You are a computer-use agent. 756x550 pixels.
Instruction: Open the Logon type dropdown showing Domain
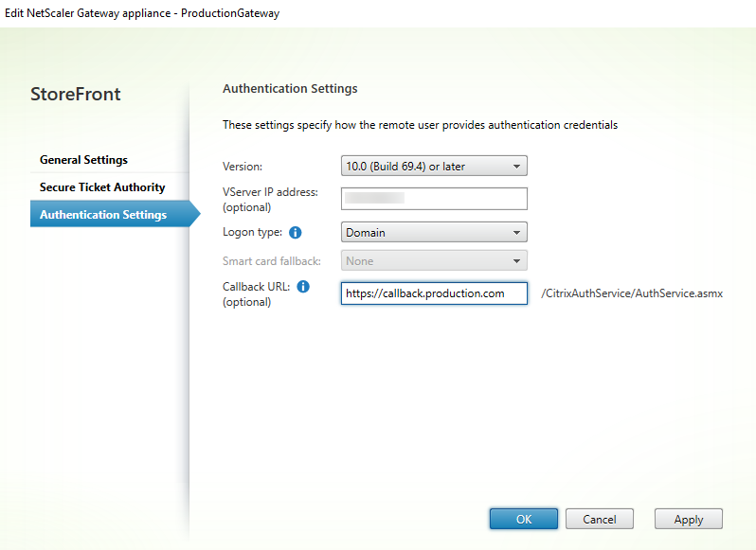[x=433, y=232]
